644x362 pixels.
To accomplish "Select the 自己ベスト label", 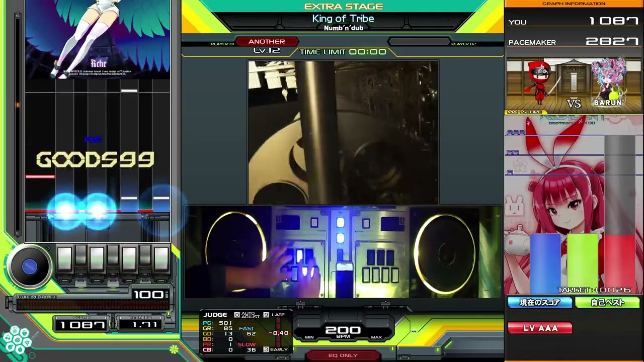I will click(607, 303).
